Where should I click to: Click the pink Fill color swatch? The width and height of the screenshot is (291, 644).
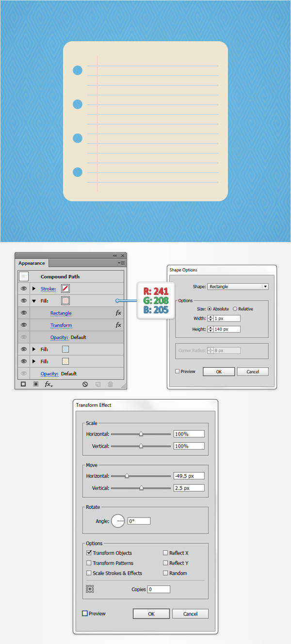[65, 301]
